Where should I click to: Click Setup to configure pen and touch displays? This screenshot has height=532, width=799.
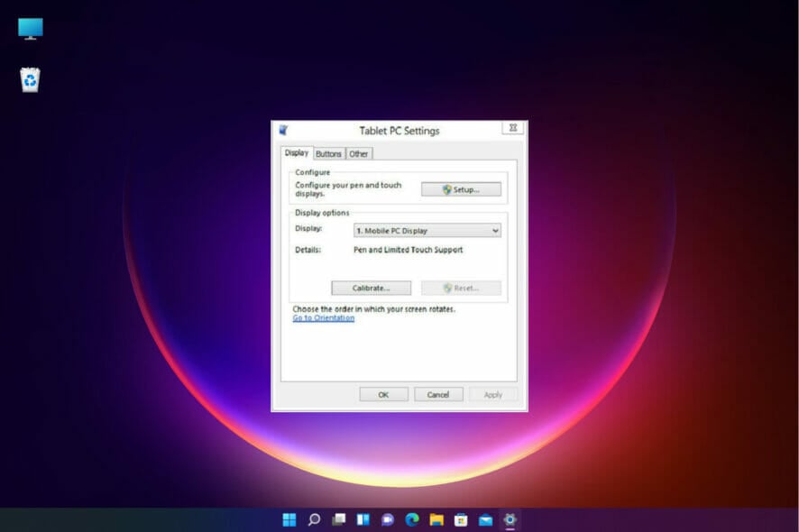[461, 188]
